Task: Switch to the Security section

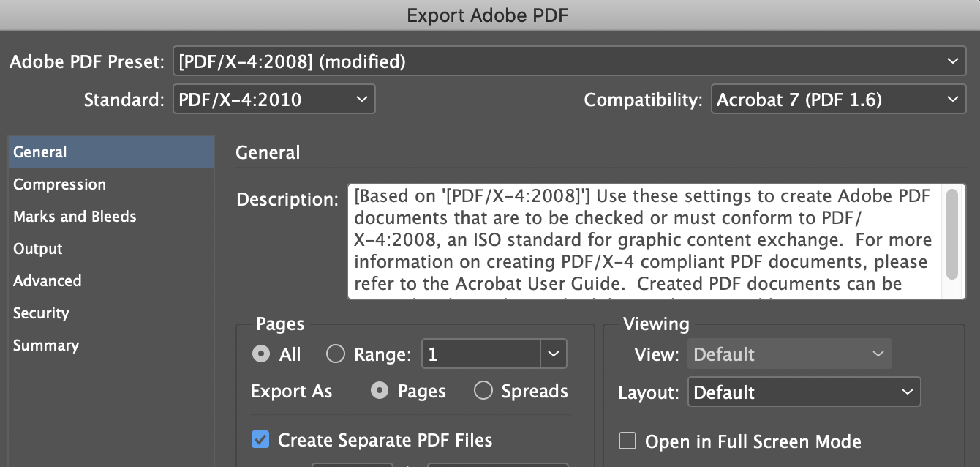Action: click(x=41, y=313)
